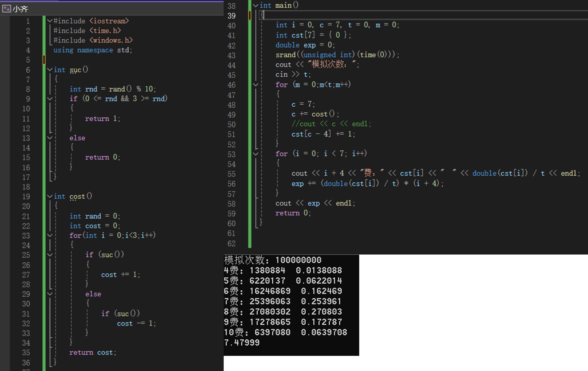The image size is (588, 371).
Task: Click the srand((unsigned int)(time(0))) line
Action: pos(337,55)
